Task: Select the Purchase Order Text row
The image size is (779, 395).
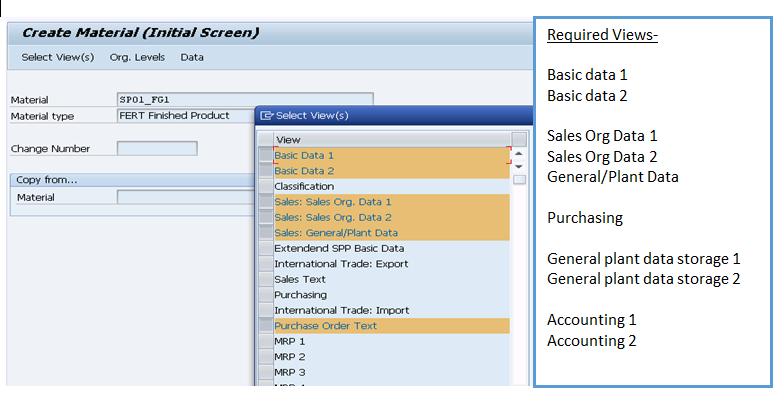Action: tap(391, 326)
